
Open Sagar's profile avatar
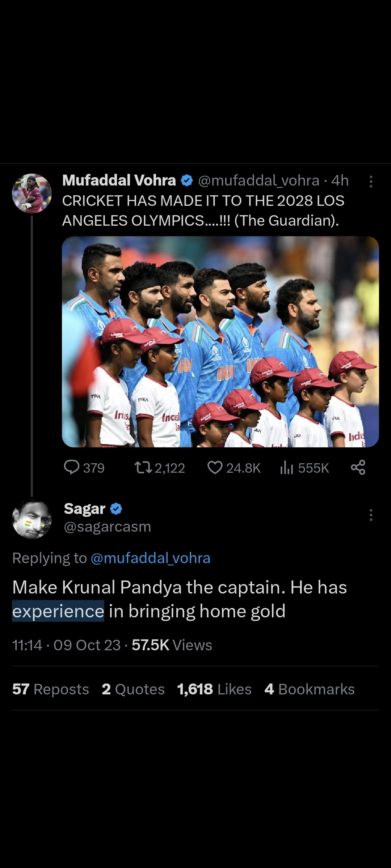click(x=32, y=519)
